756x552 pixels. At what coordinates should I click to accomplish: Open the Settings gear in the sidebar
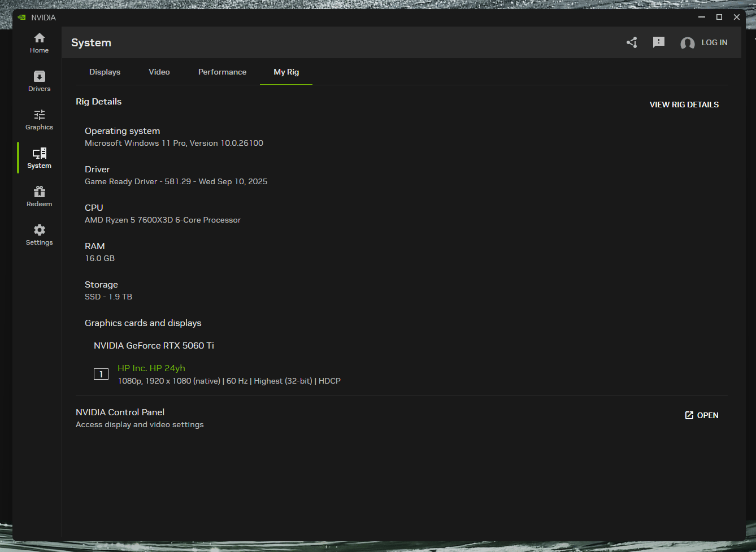point(39,235)
